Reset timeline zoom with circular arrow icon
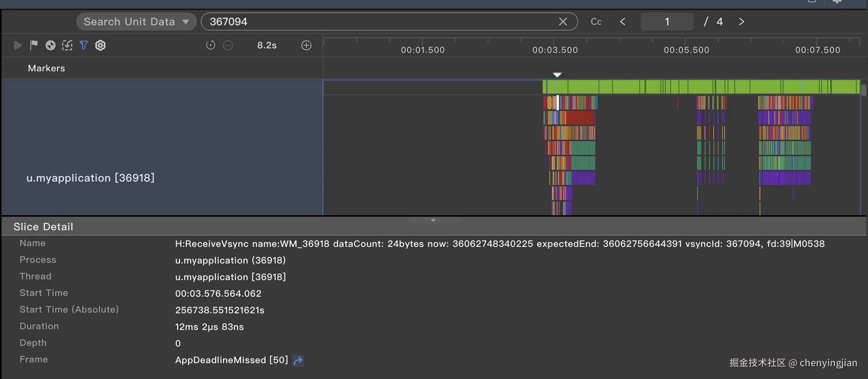Viewport: 868px width, 379px height. pos(211,45)
